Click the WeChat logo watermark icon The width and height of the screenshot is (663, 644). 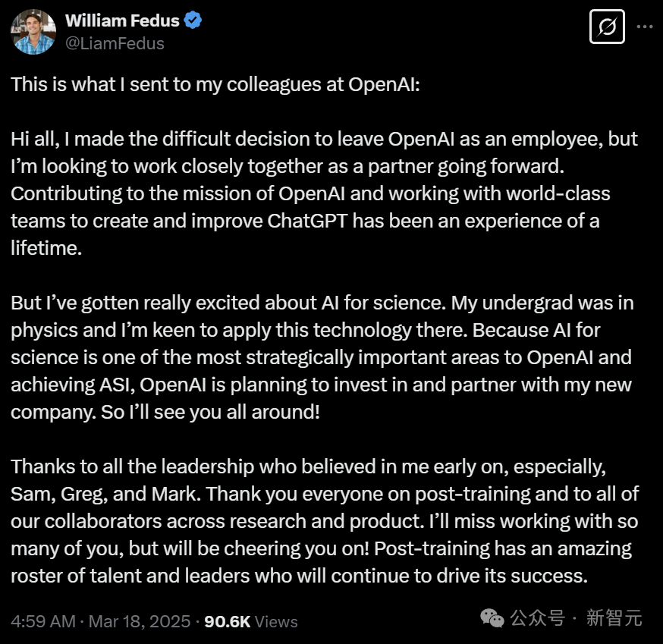pos(492,619)
